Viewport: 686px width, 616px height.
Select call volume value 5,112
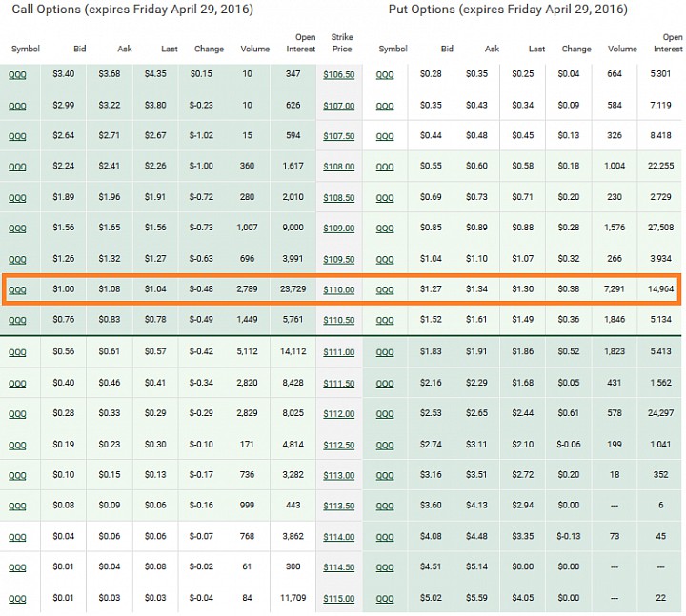coord(247,351)
